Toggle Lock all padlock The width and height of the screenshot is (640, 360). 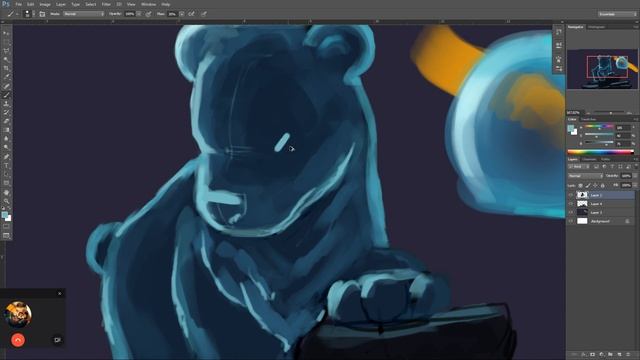[x=602, y=186]
